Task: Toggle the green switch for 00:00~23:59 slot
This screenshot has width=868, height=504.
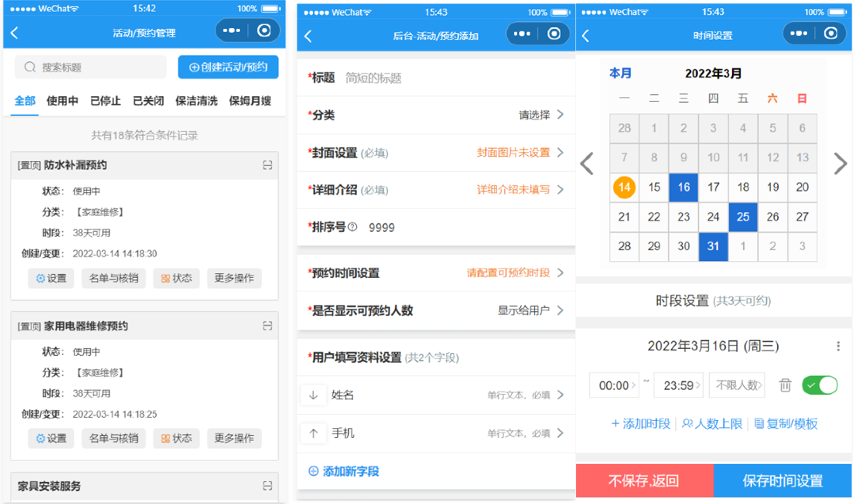Action: tap(820, 385)
